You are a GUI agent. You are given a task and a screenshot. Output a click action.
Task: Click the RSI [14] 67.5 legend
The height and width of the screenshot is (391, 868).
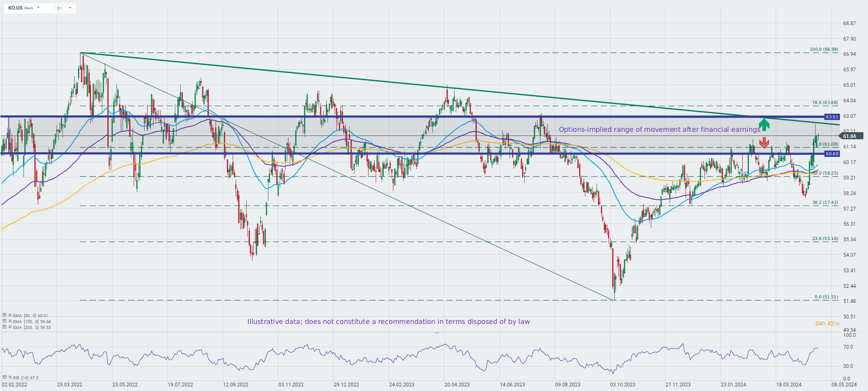tap(26, 378)
